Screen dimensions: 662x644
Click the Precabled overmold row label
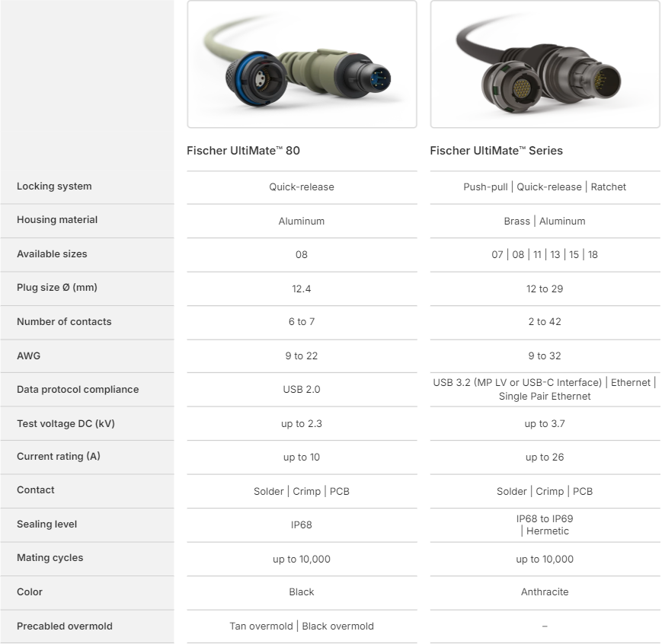click(x=65, y=626)
